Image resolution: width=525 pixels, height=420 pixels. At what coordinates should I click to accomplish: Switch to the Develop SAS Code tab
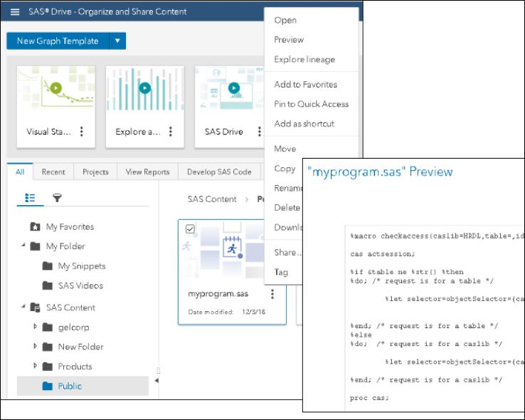[219, 172]
